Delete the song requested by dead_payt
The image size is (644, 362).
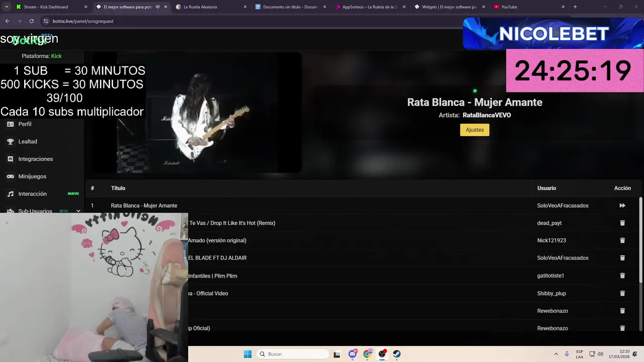[x=622, y=223]
